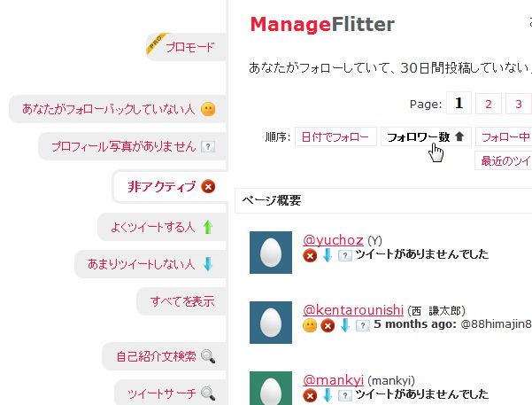Click the help icon beside プロフィール写真がありません
The image size is (532, 405).
pyautogui.click(x=208, y=147)
